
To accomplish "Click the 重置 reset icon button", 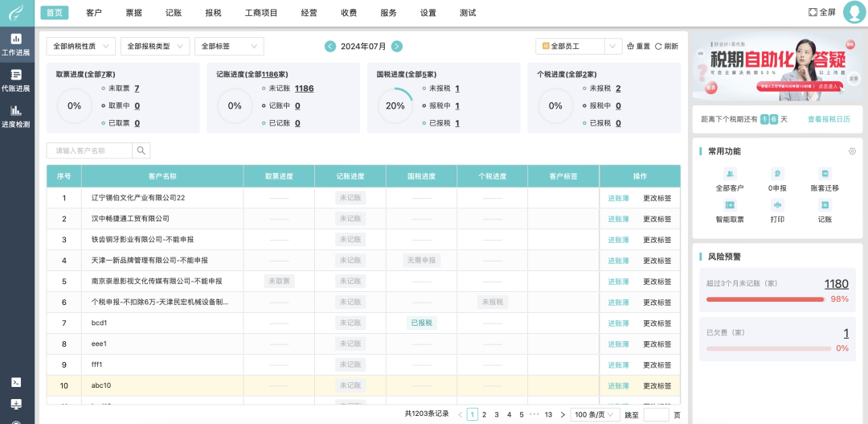I will 638,47.
